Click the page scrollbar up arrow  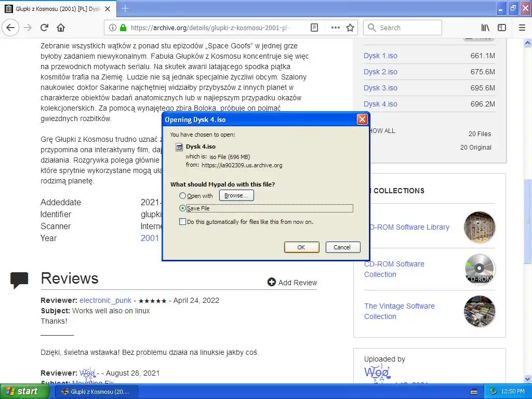tap(528, 43)
